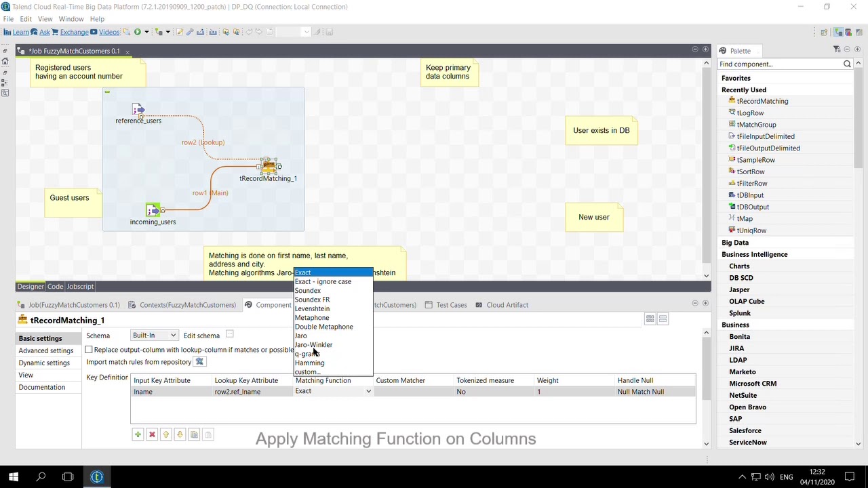Add a key definition row with plus icon
This screenshot has height=488, width=868.
tap(138, 434)
